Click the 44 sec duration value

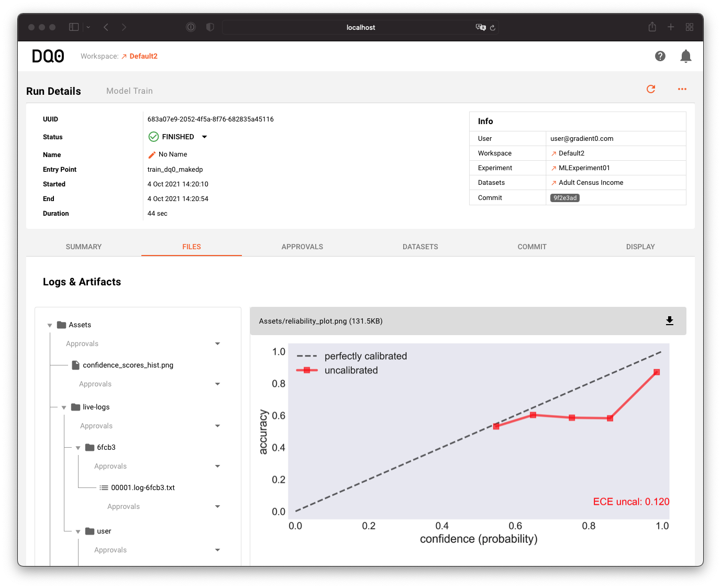(x=157, y=214)
